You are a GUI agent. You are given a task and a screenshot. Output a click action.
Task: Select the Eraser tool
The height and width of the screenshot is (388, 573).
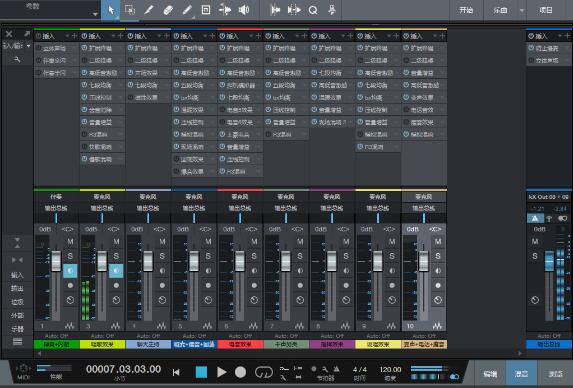point(168,10)
